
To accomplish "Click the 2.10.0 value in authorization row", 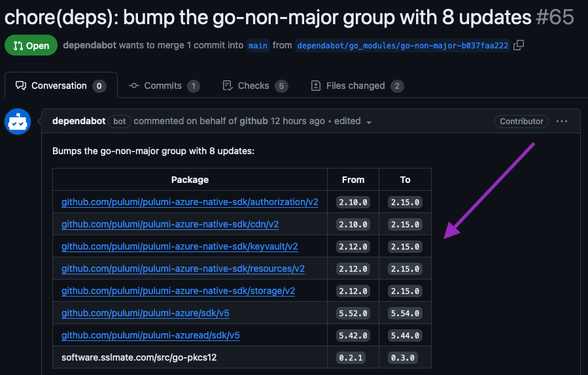I will 353,203.
